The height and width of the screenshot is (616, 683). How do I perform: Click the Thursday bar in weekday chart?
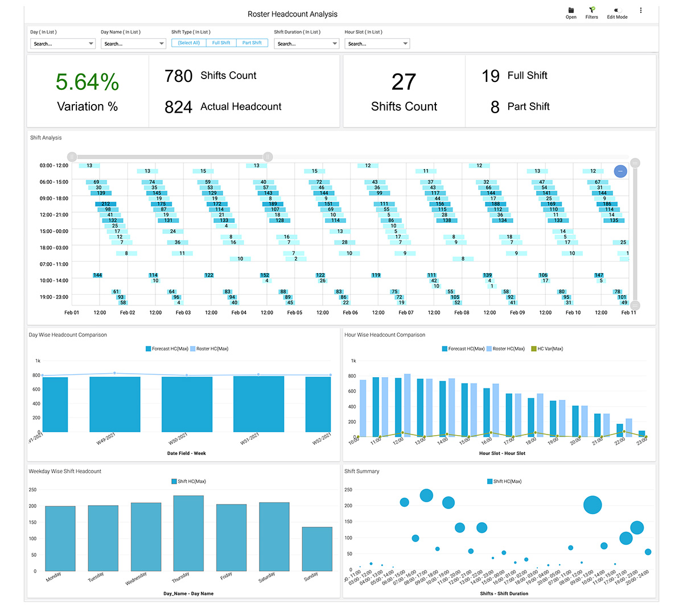188,533
